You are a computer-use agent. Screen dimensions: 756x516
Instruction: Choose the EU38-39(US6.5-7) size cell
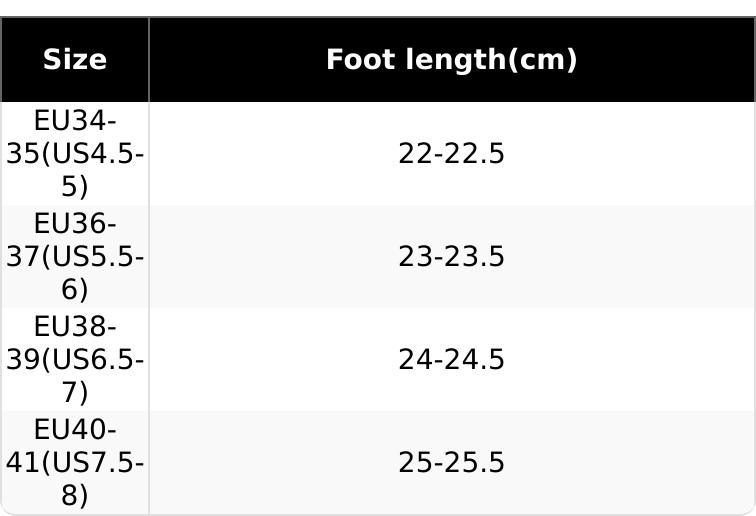[x=75, y=359]
